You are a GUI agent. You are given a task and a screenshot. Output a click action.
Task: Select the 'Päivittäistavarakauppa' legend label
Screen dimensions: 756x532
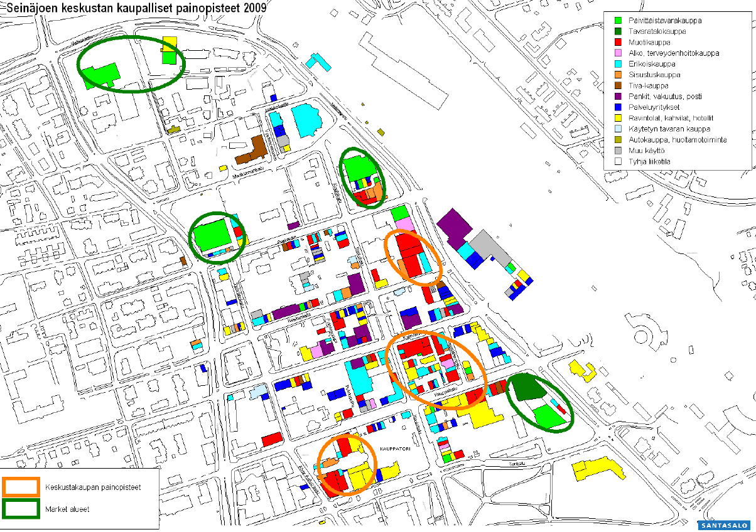[666, 20]
